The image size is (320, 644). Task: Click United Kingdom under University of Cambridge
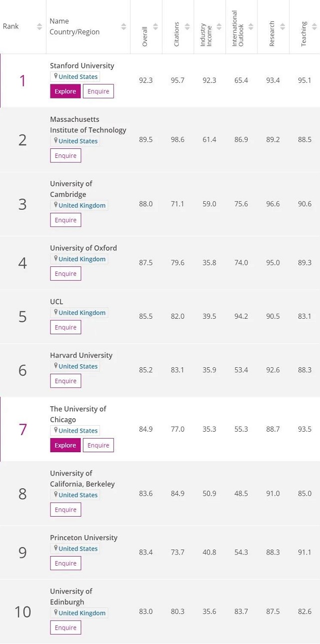(x=81, y=205)
